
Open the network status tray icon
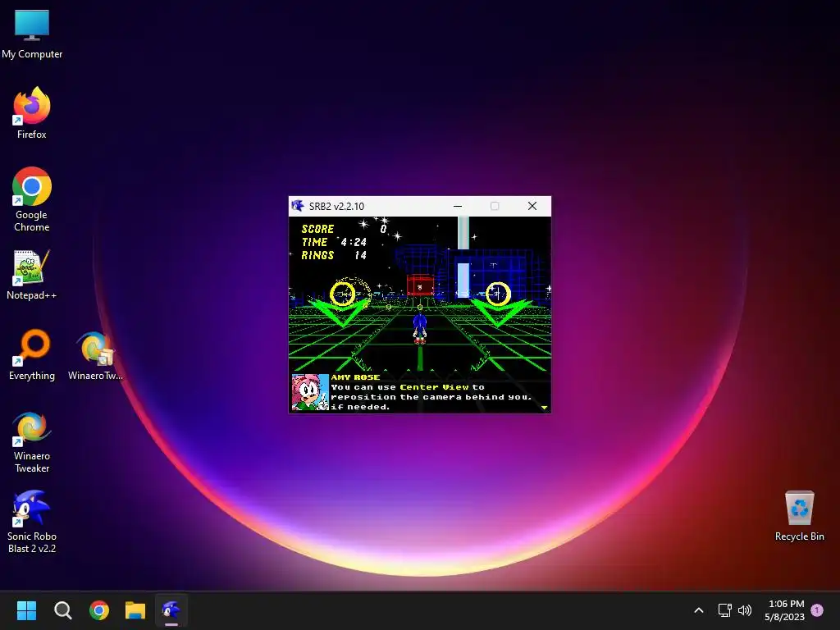tap(724, 610)
